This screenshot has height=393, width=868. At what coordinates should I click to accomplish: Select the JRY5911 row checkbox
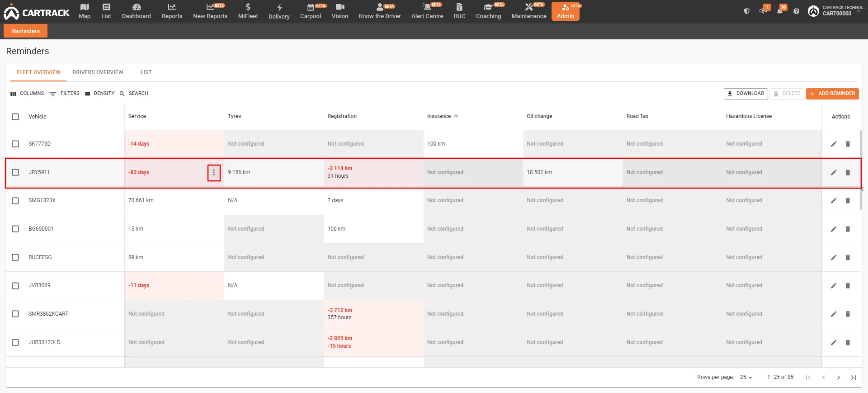tap(15, 172)
